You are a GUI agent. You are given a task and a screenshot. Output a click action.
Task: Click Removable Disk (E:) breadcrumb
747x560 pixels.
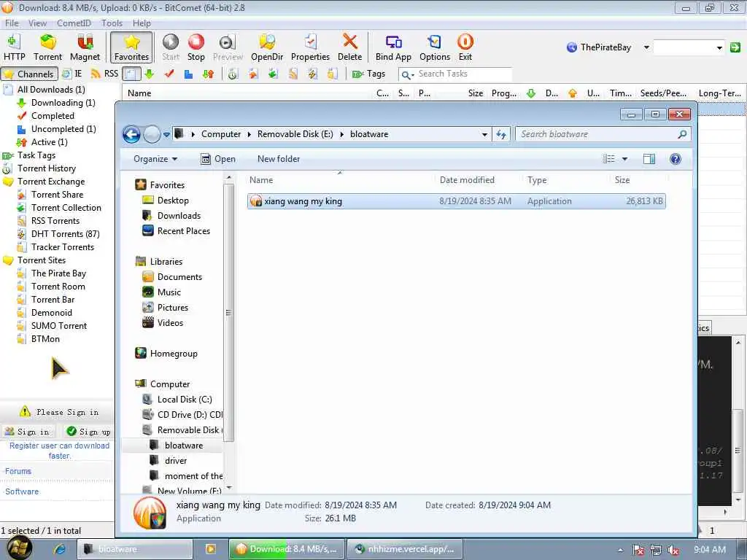click(x=295, y=134)
